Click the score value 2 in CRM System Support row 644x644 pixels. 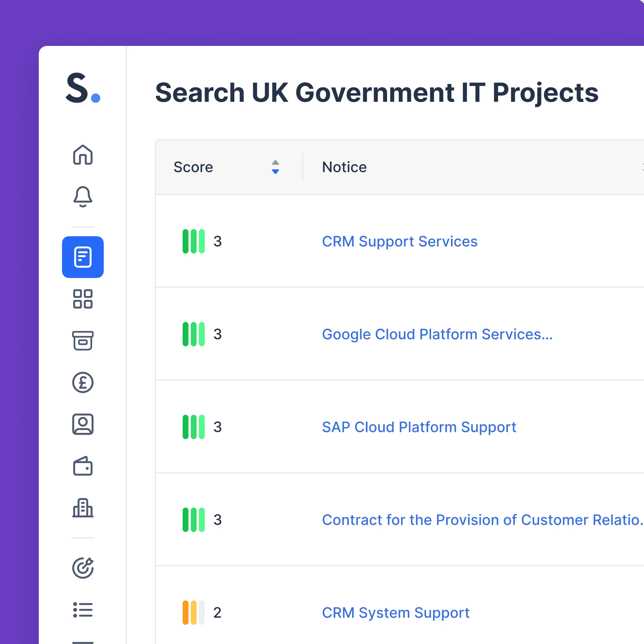point(217,613)
